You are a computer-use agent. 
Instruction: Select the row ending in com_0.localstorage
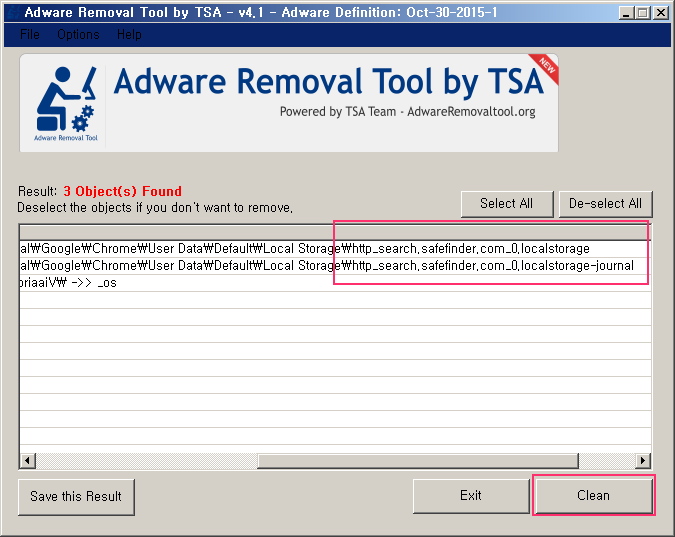point(335,249)
